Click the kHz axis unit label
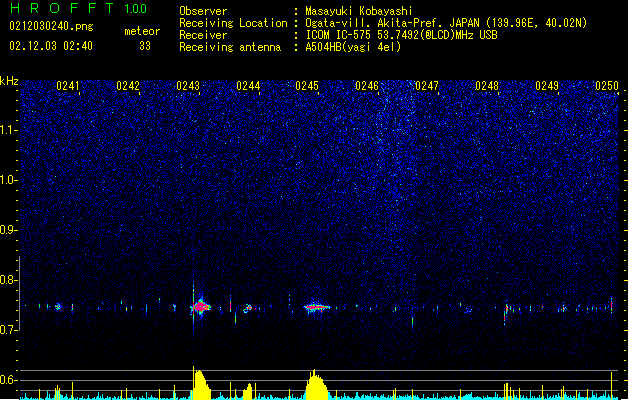 pyautogui.click(x=9, y=81)
